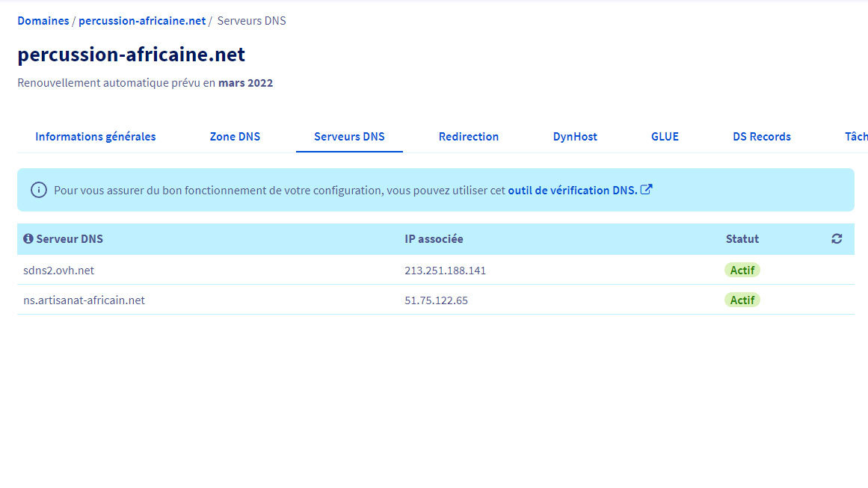Open the Informations générales tab
Screen dimensions: 868x488
(x=96, y=137)
